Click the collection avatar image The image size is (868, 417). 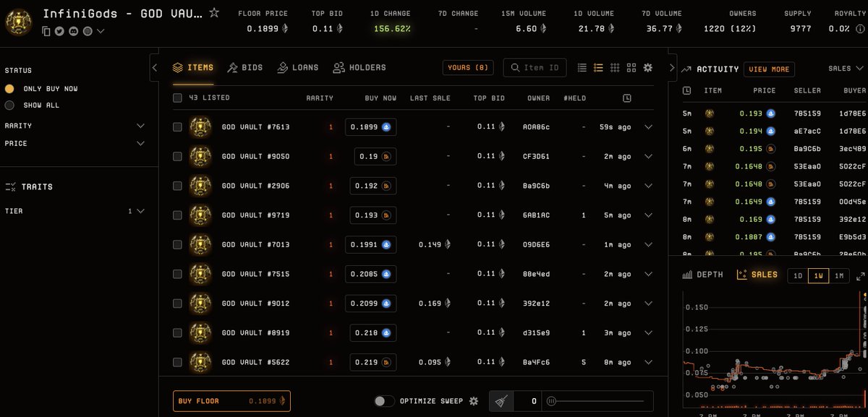click(18, 22)
